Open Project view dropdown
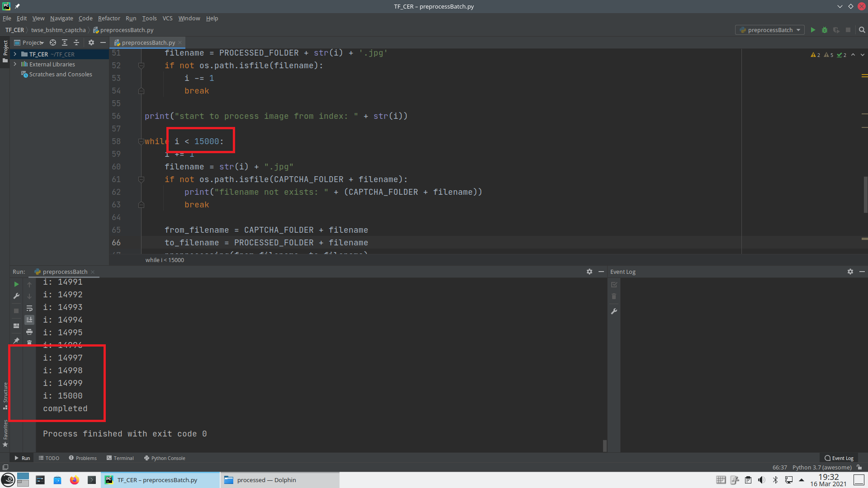The height and width of the screenshot is (488, 868). pos(29,42)
